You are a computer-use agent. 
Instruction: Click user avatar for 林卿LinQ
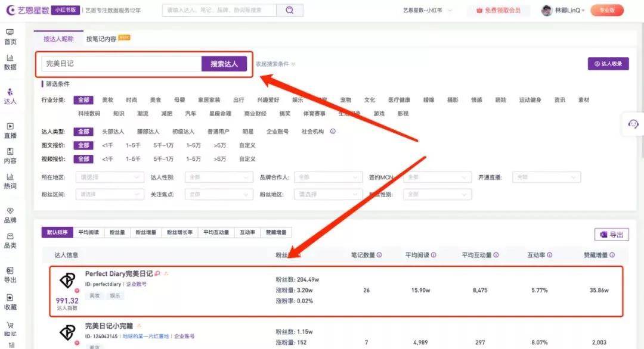[x=547, y=10]
